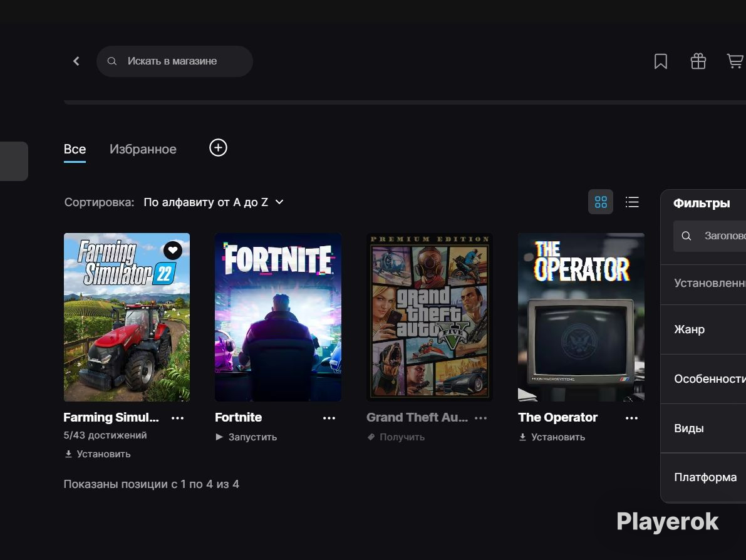Open the wishlist bookmark icon
Screen dimensions: 746x560
pos(660,61)
